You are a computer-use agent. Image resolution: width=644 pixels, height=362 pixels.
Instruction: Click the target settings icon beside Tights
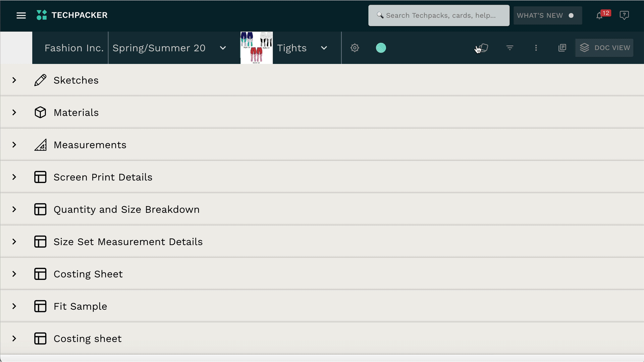point(355,48)
